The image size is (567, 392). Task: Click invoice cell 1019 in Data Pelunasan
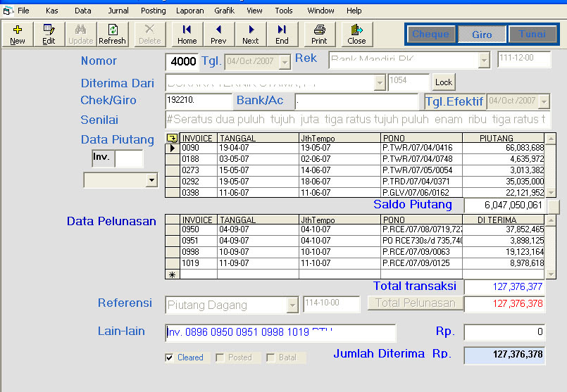point(199,263)
